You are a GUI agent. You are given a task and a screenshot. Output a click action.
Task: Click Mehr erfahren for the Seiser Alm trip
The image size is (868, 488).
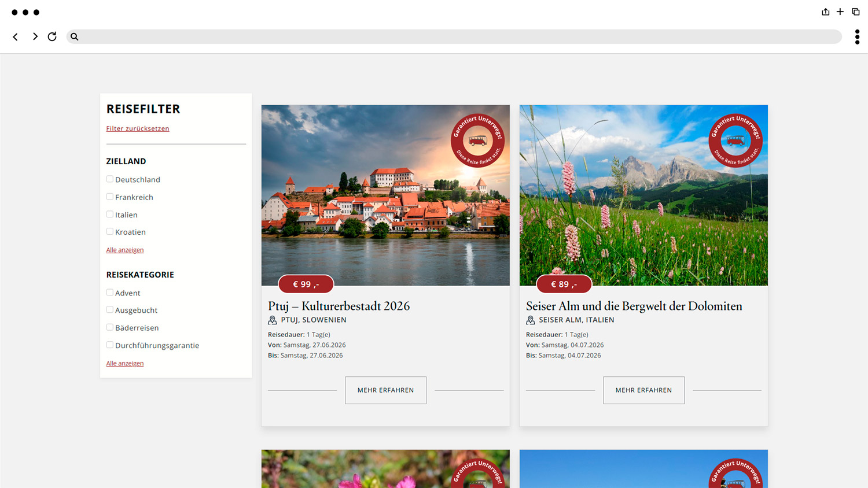tap(644, 390)
